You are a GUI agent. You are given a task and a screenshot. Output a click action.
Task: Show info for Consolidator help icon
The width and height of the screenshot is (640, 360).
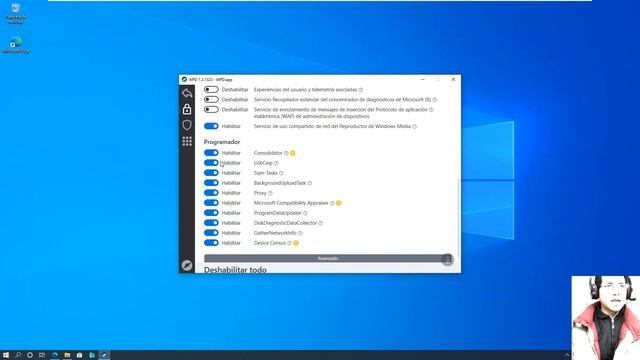pyautogui.click(x=286, y=153)
